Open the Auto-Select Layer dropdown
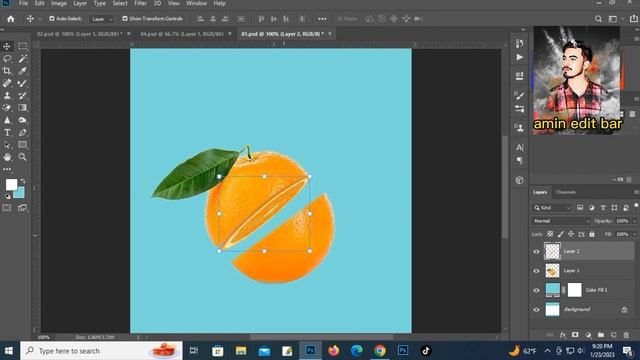640x360 pixels. click(101, 19)
